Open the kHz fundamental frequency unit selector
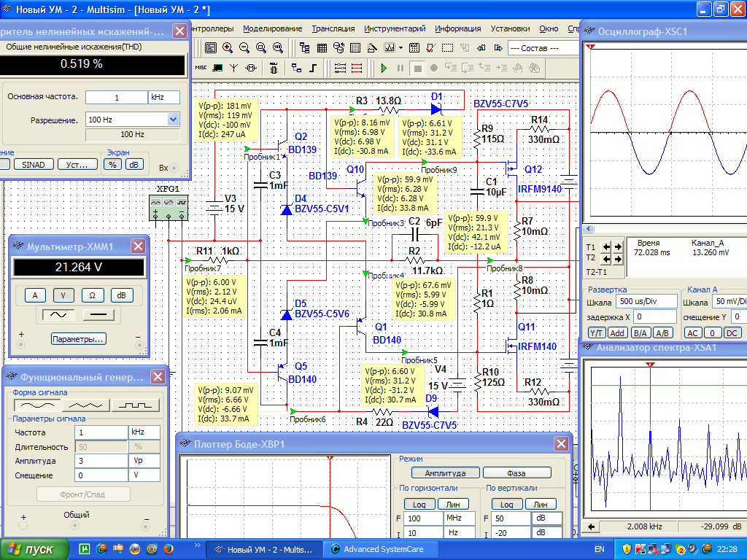Image resolution: width=747 pixels, height=560 pixels. pyautogui.click(x=164, y=97)
